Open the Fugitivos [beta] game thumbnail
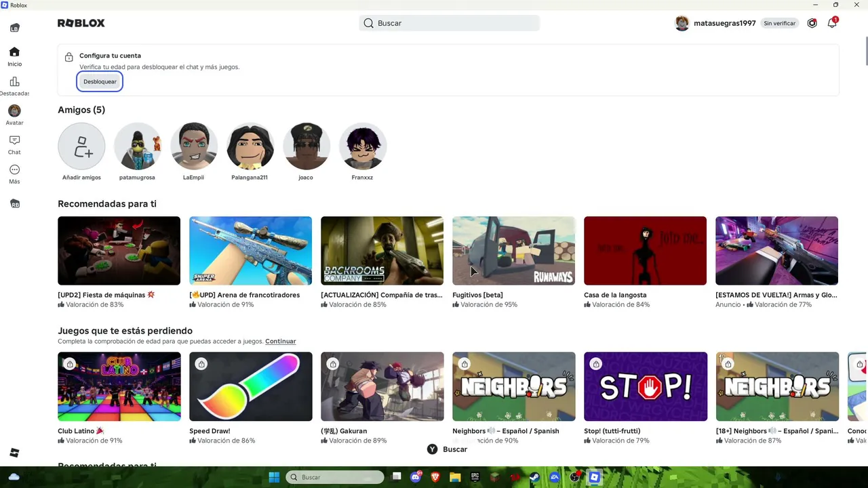The height and width of the screenshot is (488, 868). click(x=513, y=251)
